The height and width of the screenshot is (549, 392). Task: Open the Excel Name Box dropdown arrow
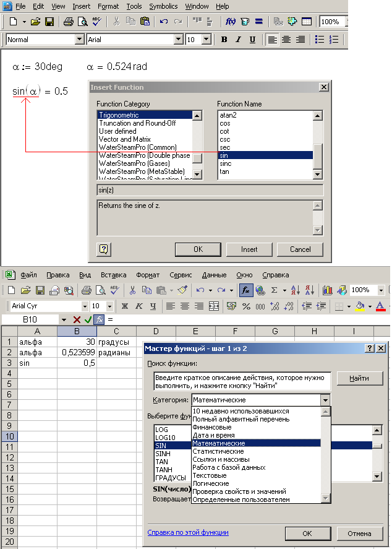pyautogui.click(x=64, y=319)
